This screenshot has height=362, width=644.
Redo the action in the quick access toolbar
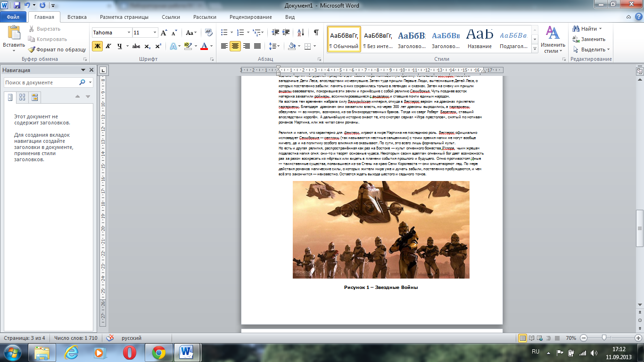click(42, 6)
